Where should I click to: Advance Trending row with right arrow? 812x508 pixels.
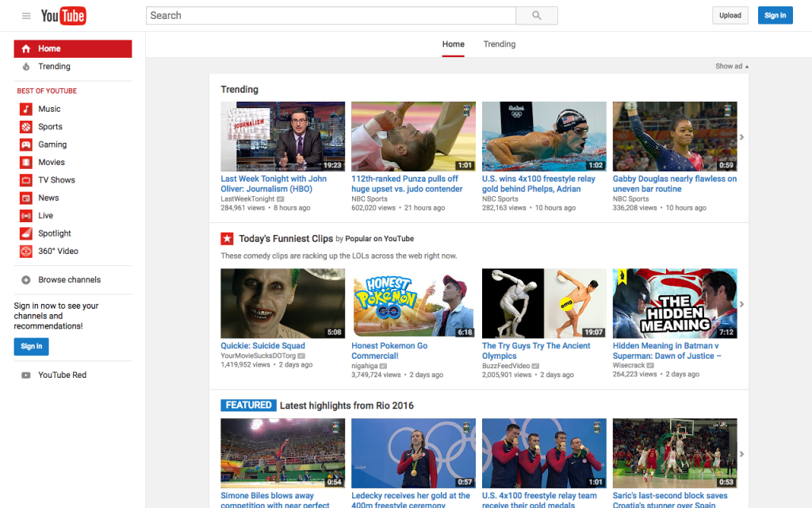tap(741, 137)
